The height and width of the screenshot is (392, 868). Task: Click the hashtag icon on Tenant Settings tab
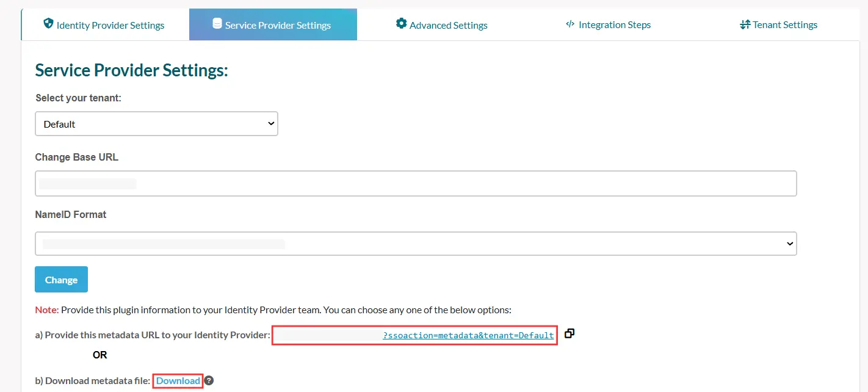(745, 24)
